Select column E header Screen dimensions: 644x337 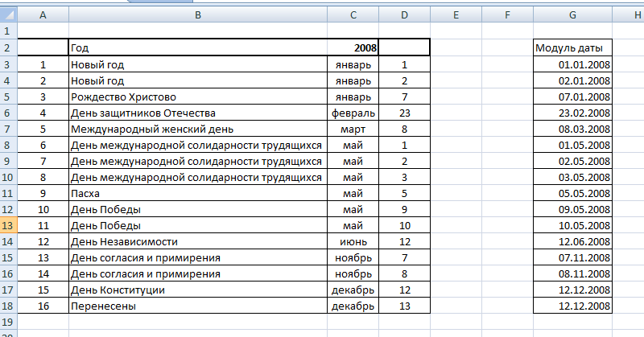[x=456, y=15]
